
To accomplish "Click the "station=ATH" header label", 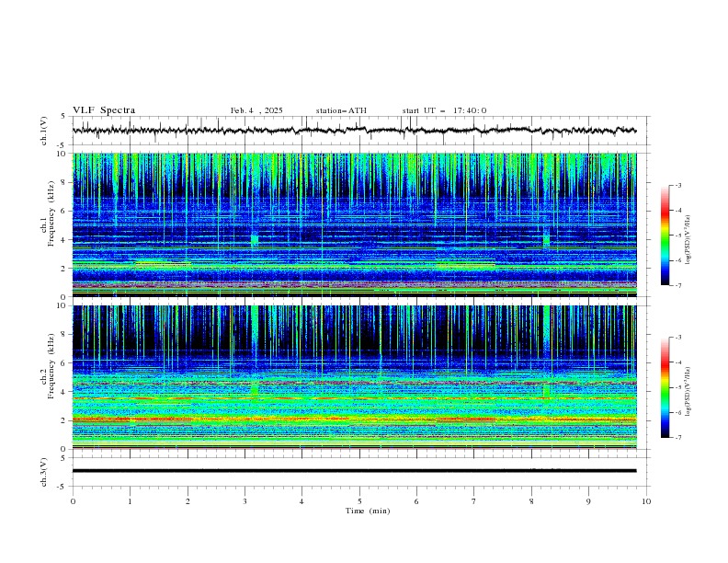I will point(341,110).
